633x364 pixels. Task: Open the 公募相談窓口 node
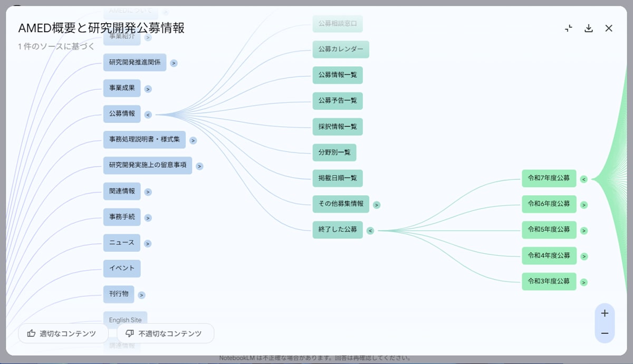(338, 24)
